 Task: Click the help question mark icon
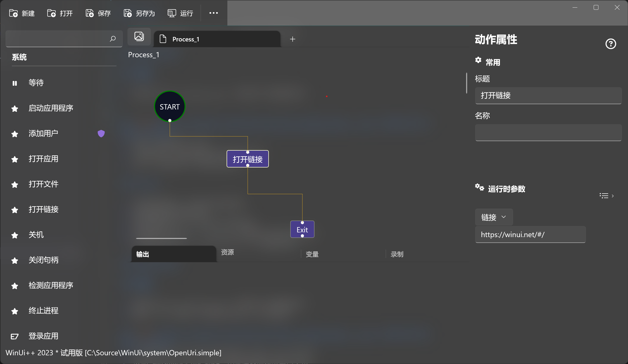[611, 44]
